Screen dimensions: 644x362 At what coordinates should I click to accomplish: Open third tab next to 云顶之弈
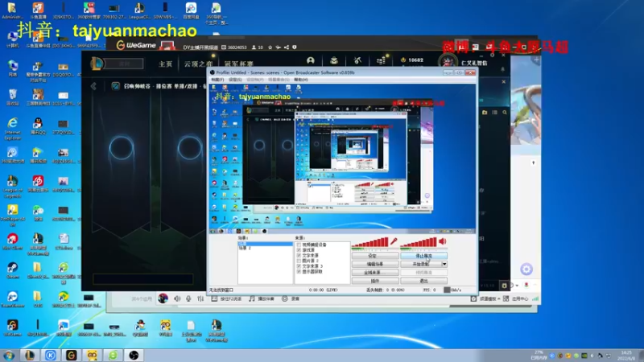point(238,64)
